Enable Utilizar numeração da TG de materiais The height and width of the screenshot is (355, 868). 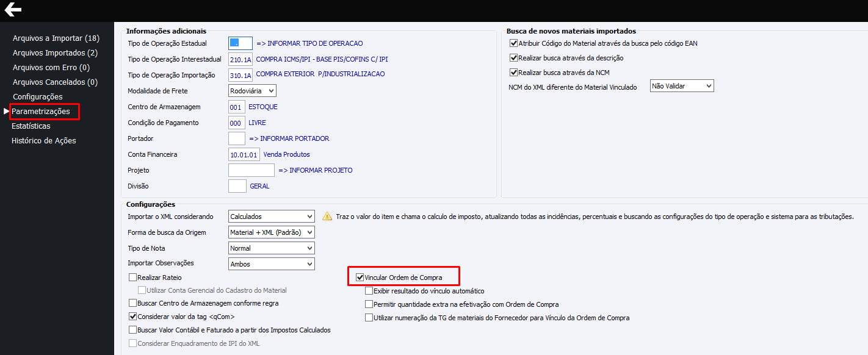[x=369, y=318]
